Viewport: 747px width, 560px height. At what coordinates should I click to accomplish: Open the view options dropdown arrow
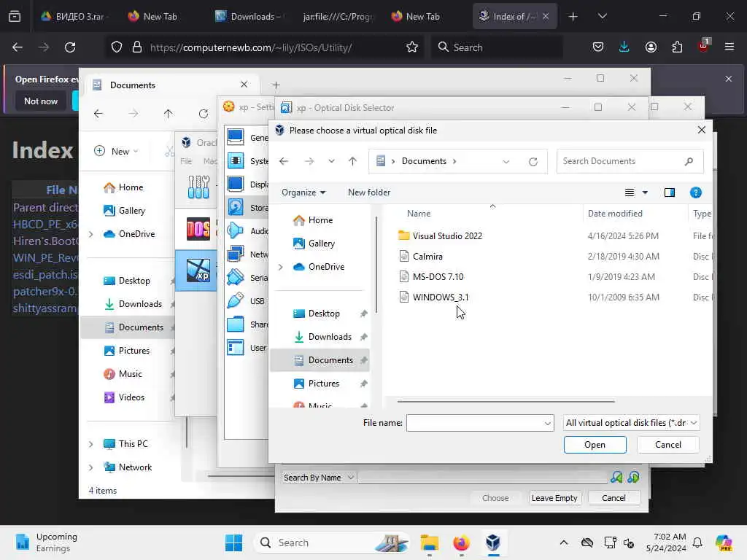click(x=645, y=192)
